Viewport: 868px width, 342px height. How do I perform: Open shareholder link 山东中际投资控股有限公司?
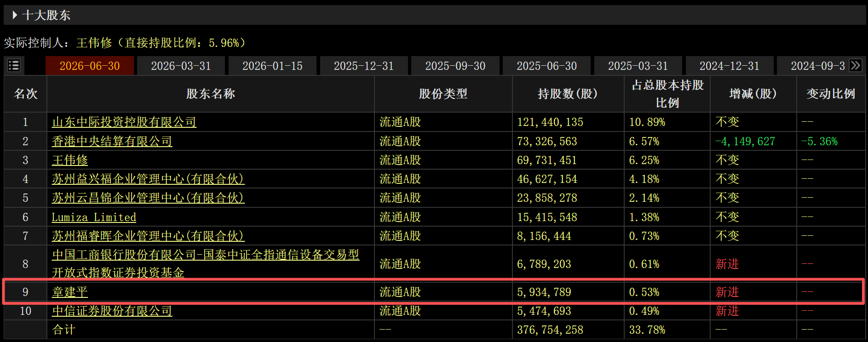coord(124,122)
